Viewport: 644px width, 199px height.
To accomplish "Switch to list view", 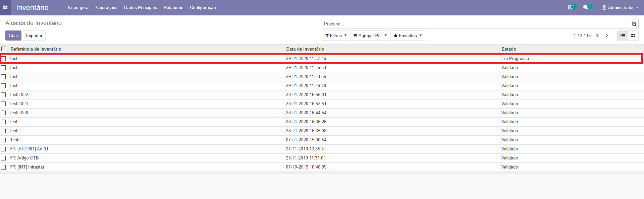I will (623, 36).
